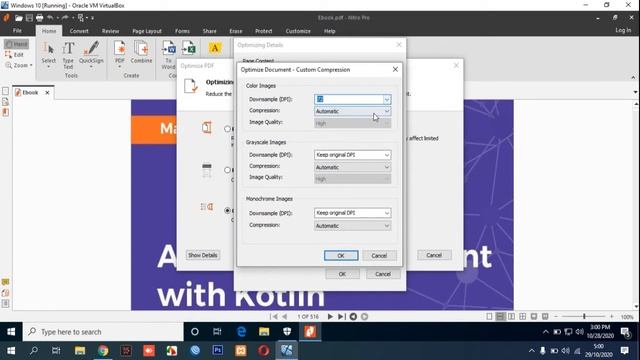Click the Undo arrow icon

click(x=50, y=18)
